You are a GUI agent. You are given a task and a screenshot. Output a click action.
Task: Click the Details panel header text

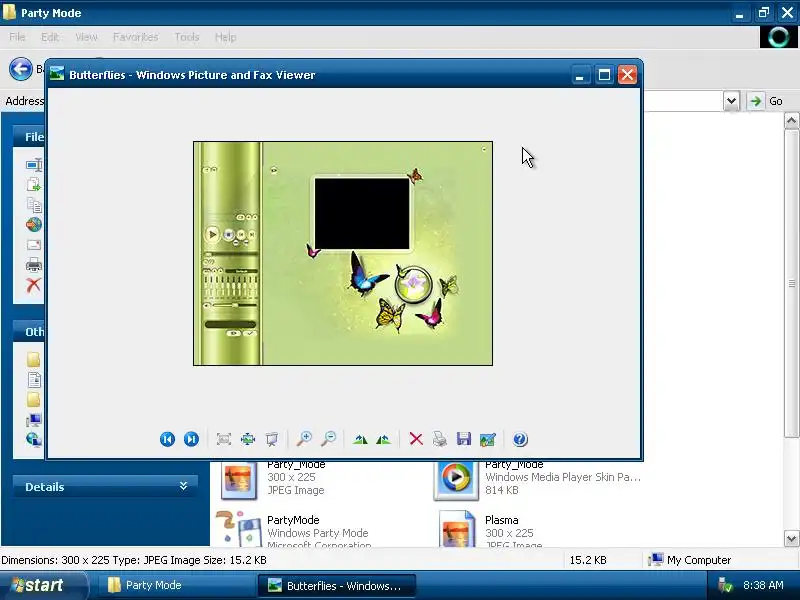[45, 487]
